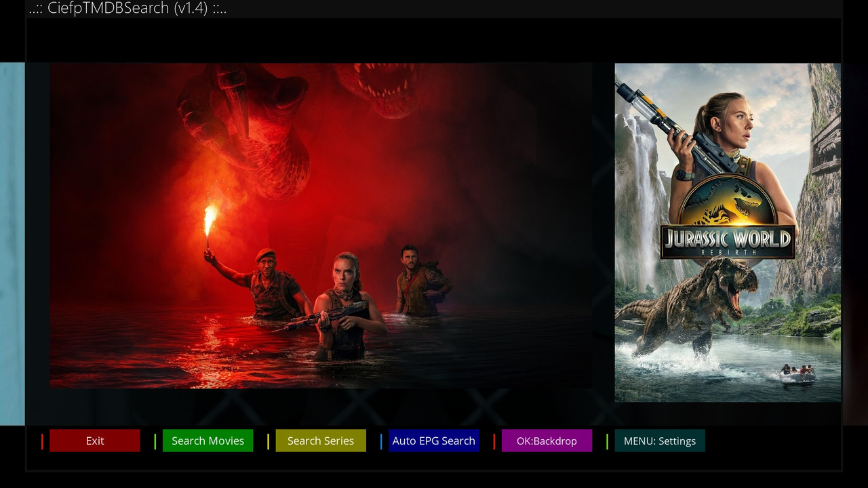Click the CiefpTMDBSearch (v1.4) title text
The image size is (868, 488).
click(127, 9)
